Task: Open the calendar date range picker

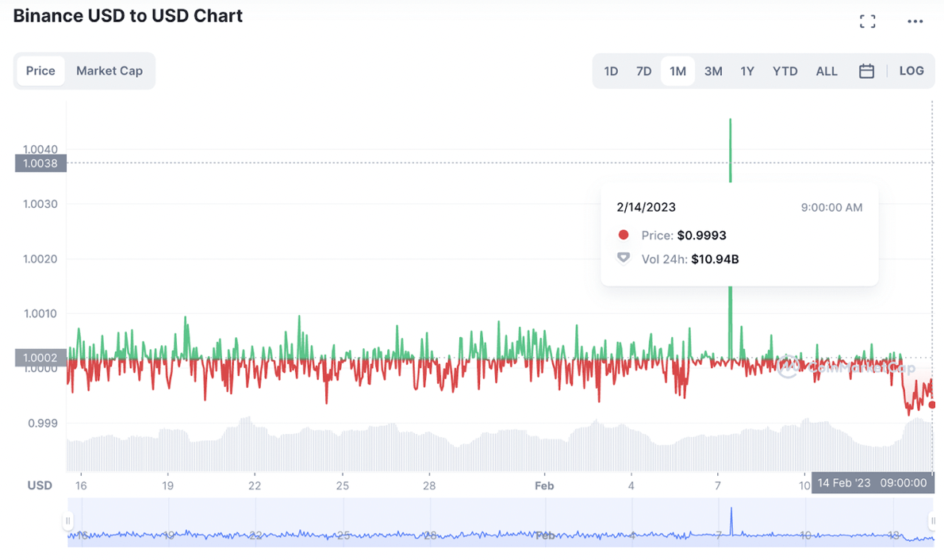Action: pos(866,71)
